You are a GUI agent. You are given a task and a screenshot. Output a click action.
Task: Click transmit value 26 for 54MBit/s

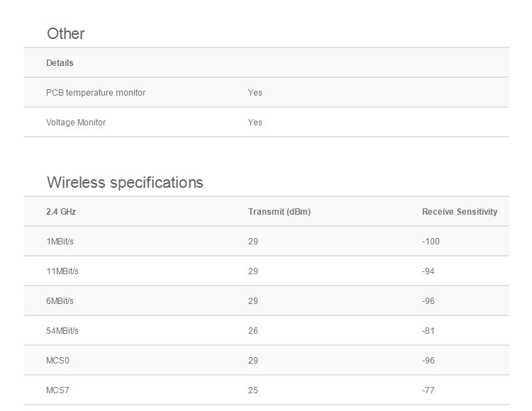point(253,331)
